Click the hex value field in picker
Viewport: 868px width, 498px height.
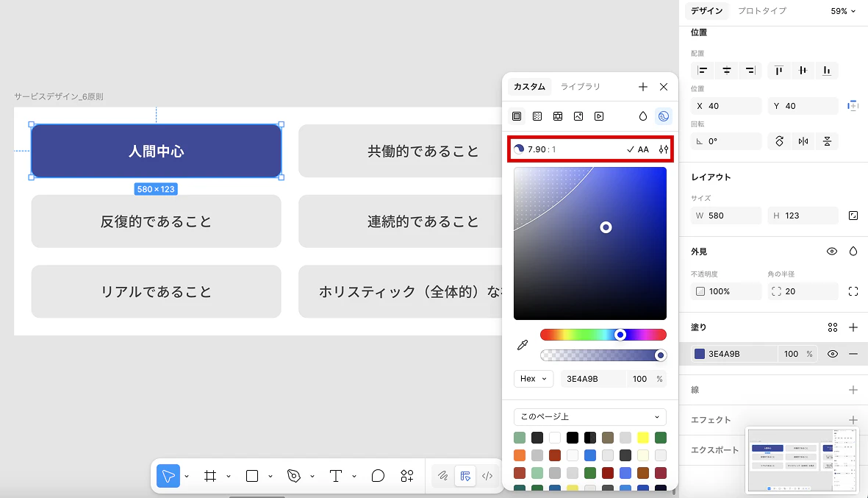click(x=593, y=379)
